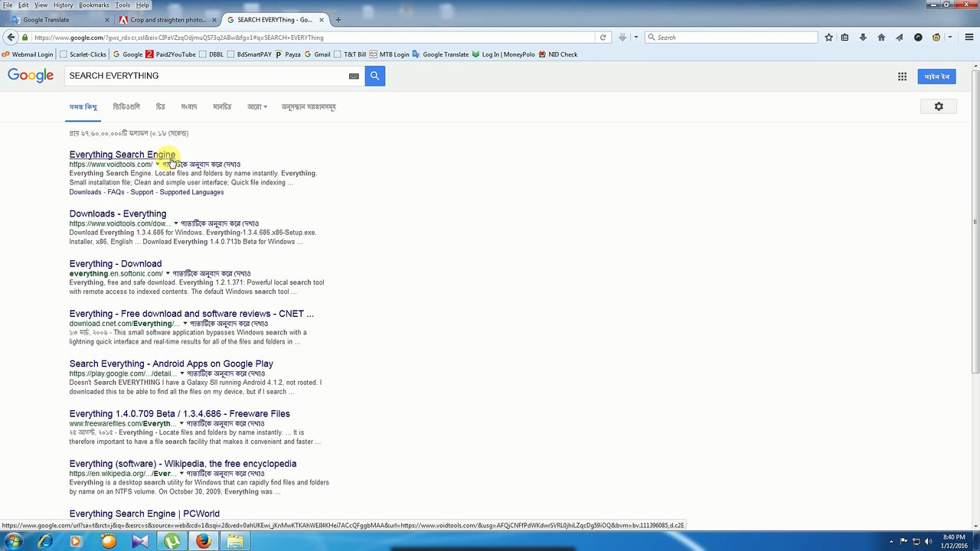Screen dimensions: 980x551
Task: Open options arrow for download.cnet.com result
Action: click(x=185, y=324)
